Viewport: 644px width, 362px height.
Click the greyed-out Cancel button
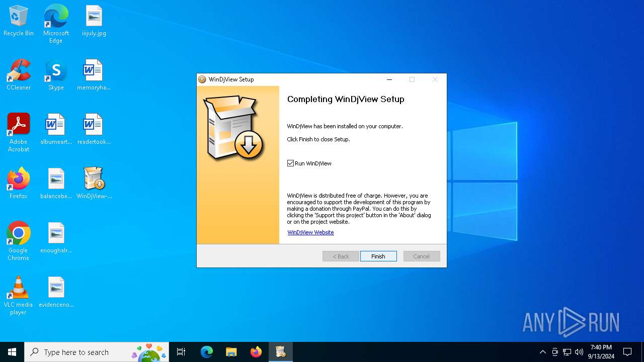[422, 256]
